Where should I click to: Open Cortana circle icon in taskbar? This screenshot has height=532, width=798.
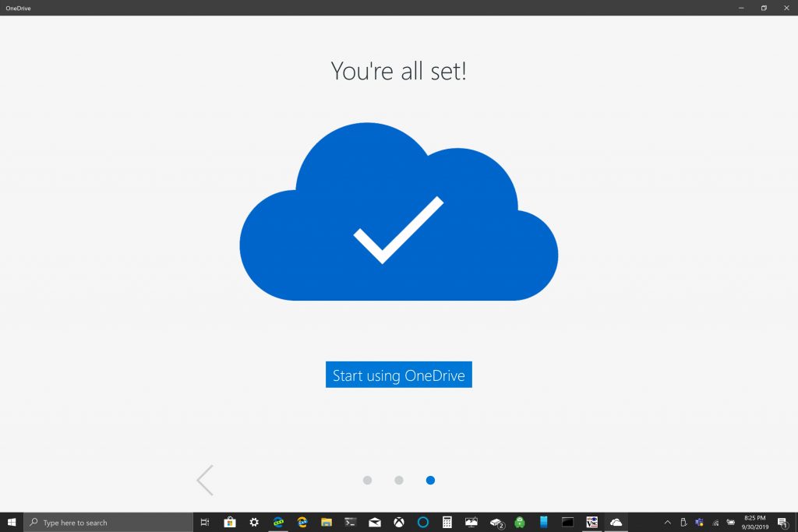423,523
